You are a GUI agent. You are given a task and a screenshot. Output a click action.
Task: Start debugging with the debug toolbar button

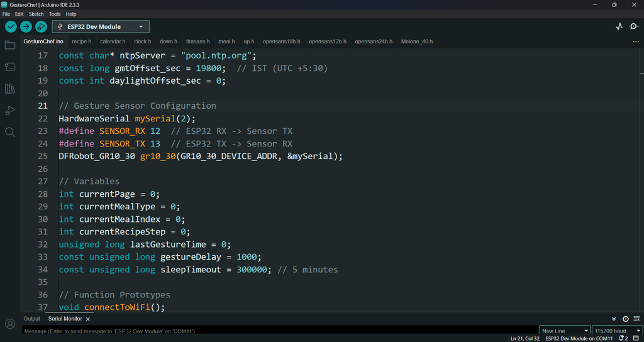(41, 26)
